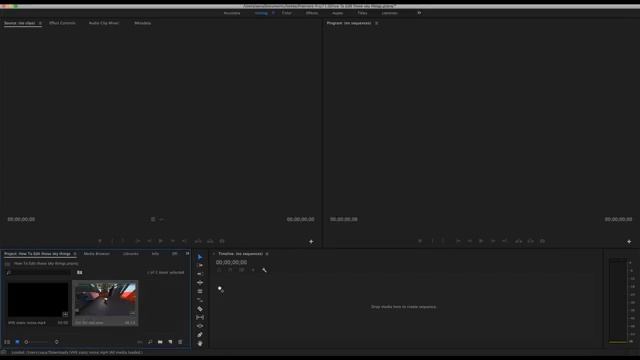Image resolution: width=640 pixels, height=360 pixels.
Task: Switch to Effects workspace
Action: click(312, 13)
